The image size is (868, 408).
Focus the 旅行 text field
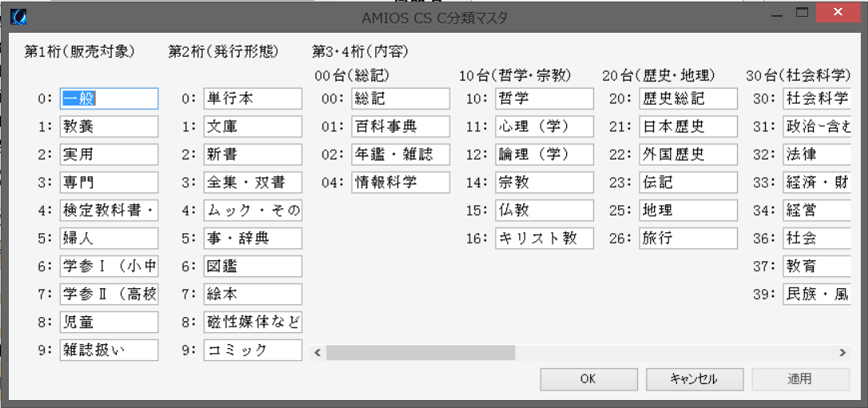[x=688, y=238]
